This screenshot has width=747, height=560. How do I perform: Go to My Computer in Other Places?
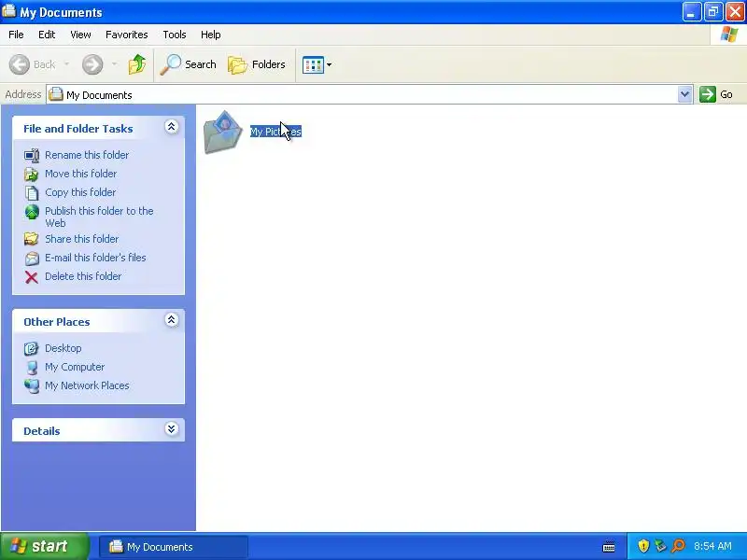click(75, 367)
